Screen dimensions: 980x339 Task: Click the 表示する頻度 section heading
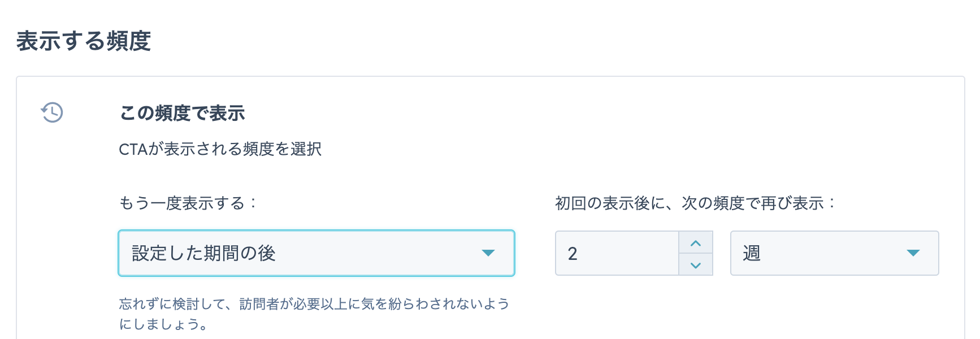(x=84, y=41)
